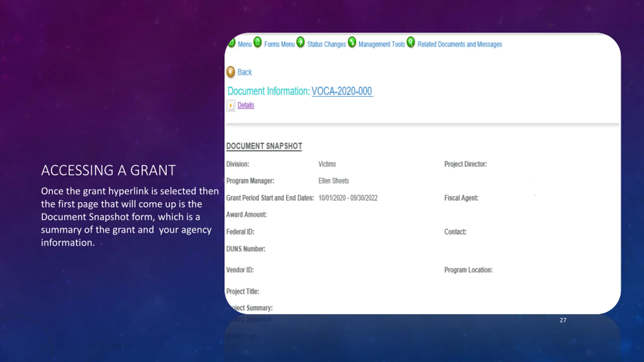
Task: Click the Division value Victims
Action: (327, 164)
